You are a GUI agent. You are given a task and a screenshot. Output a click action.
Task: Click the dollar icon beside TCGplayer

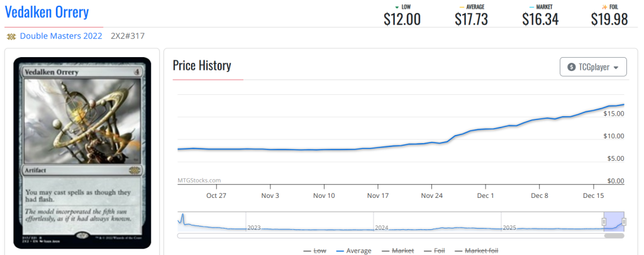point(571,67)
